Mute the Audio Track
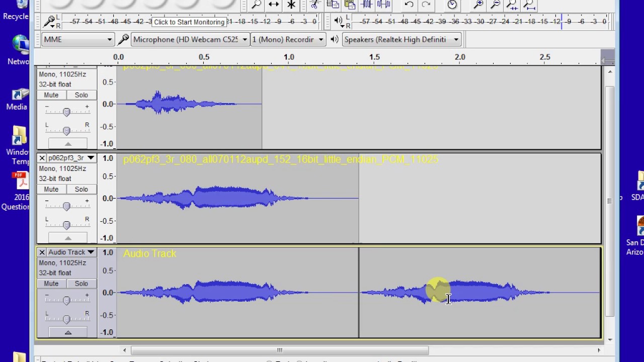 (51, 284)
